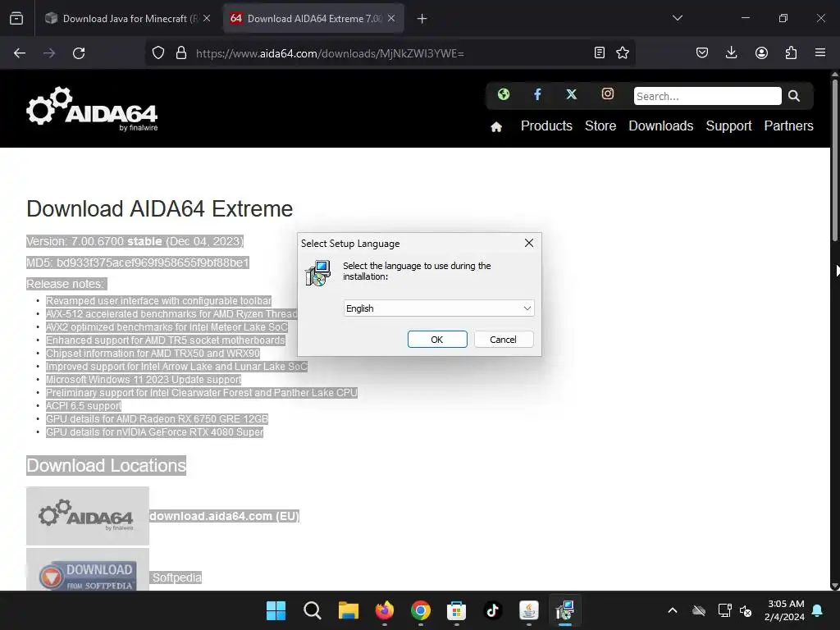Screen dimensions: 840x630
Task: Open the Support menu
Action: [x=728, y=126]
